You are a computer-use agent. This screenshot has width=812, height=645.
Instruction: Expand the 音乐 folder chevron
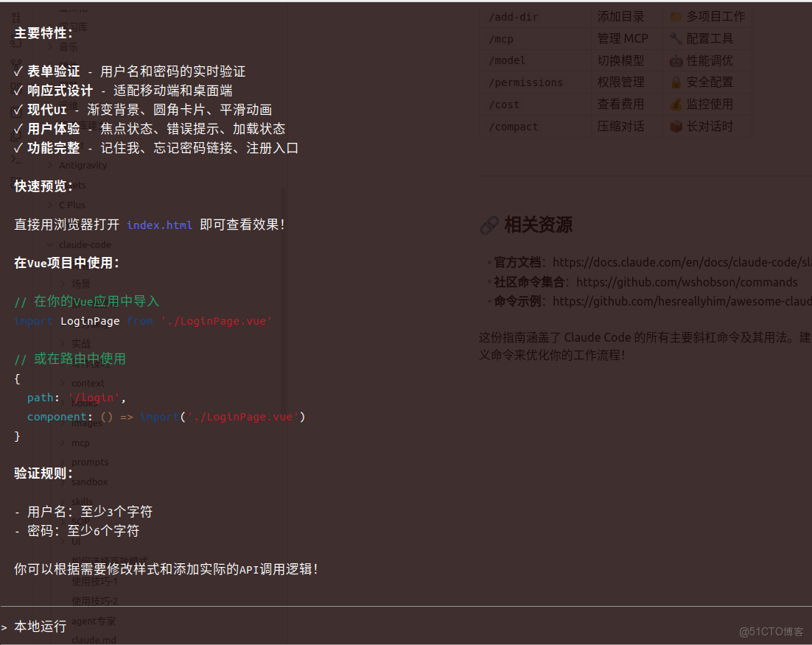coord(50,47)
